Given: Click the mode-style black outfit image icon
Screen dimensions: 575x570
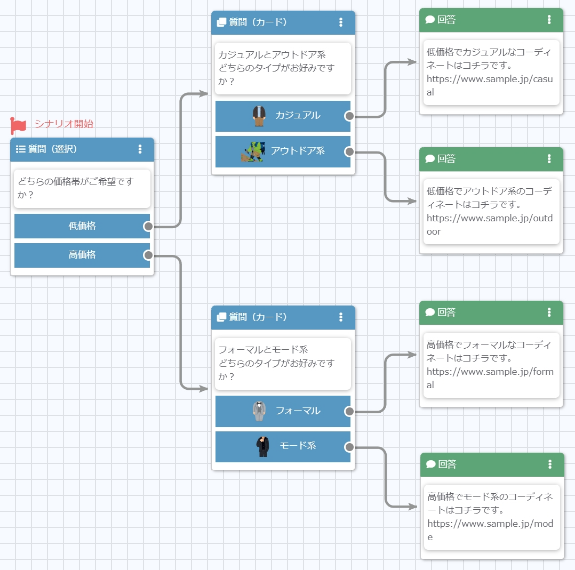Looking at the screenshot, I should coord(263,446).
